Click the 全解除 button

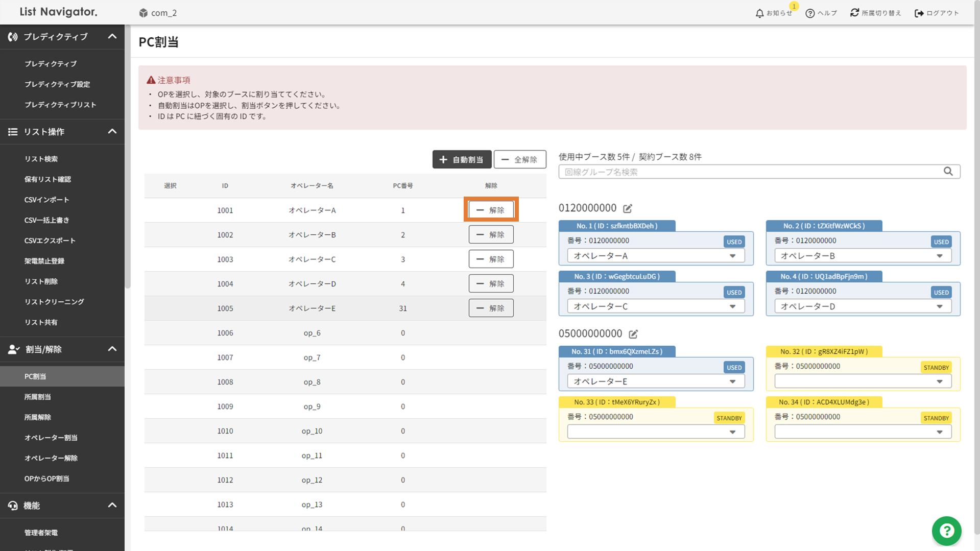[x=519, y=159]
